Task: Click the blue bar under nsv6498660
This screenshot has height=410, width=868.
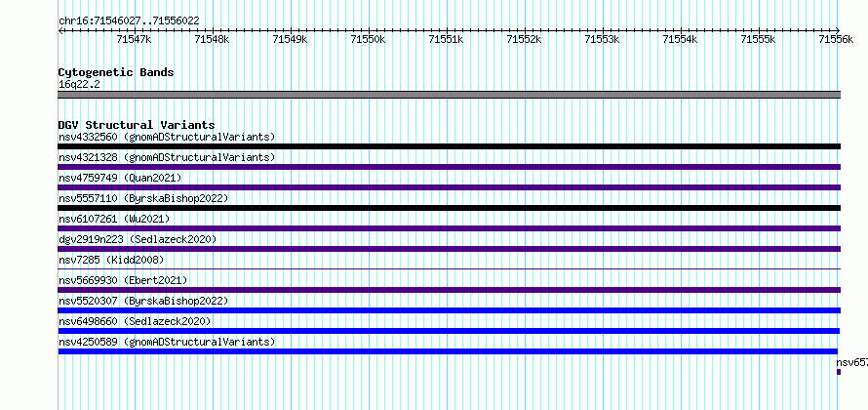Action: (x=449, y=331)
